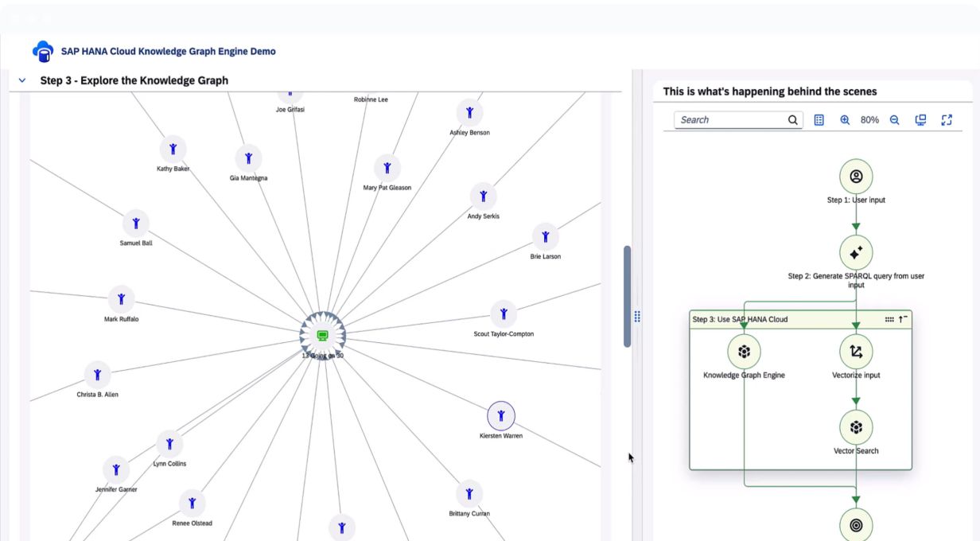Select the Jennifer Garner person node
The width and height of the screenshot is (980, 541).
(116, 469)
